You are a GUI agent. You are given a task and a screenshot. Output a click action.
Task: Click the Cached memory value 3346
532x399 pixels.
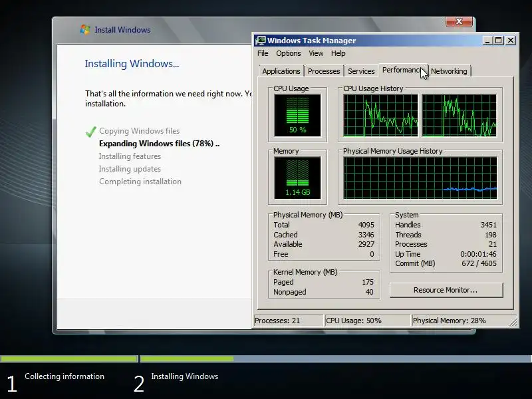click(x=366, y=235)
